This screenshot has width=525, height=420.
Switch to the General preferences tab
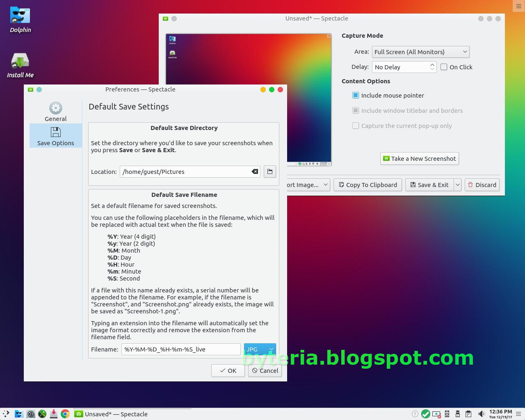pyautogui.click(x=55, y=111)
